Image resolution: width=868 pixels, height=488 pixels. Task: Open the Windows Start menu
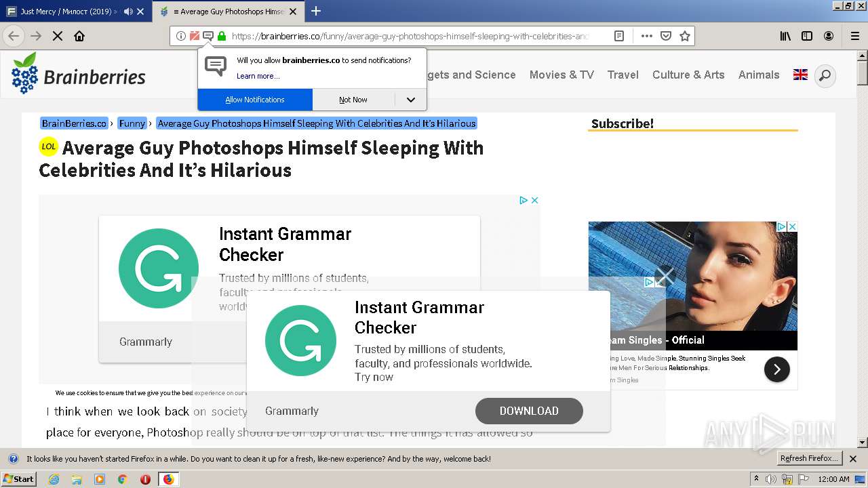click(18, 479)
